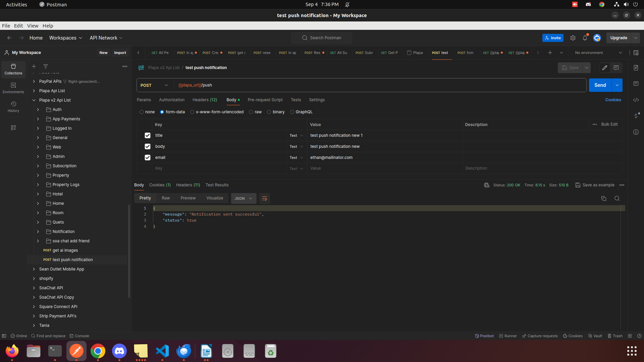
Task: Open collections view more options
Action: point(125,66)
